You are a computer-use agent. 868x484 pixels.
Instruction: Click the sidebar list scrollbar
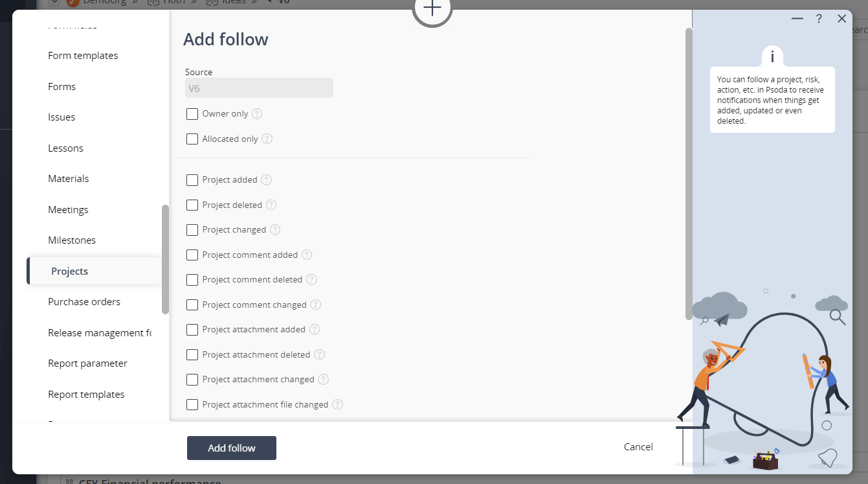(x=165, y=259)
